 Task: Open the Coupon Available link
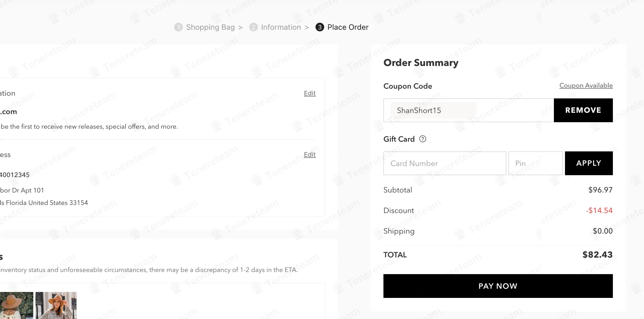pos(586,85)
